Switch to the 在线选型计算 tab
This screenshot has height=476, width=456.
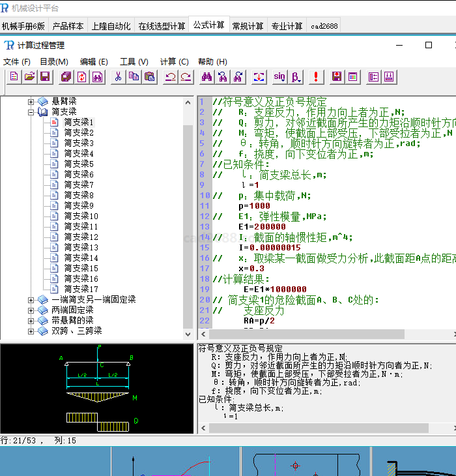point(162,26)
